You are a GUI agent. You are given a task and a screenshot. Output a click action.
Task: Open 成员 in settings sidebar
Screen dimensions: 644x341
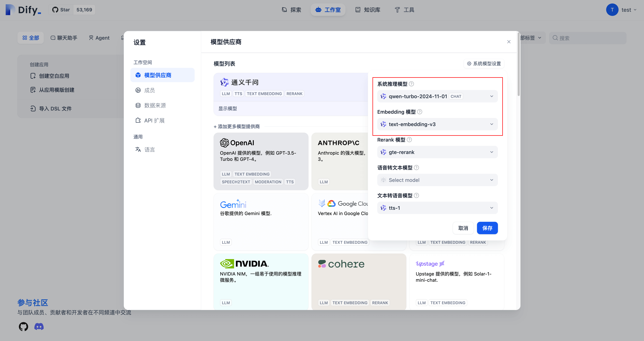tap(162, 90)
